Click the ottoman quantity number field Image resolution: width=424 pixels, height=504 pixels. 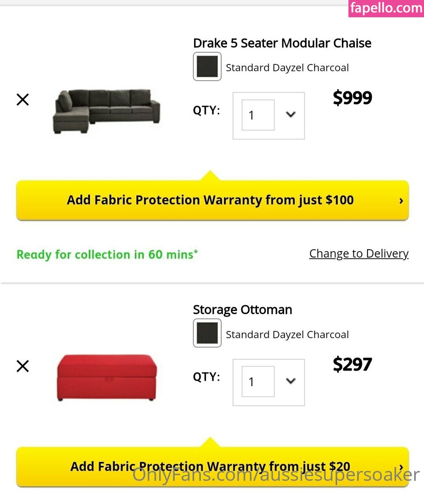coord(258,382)
